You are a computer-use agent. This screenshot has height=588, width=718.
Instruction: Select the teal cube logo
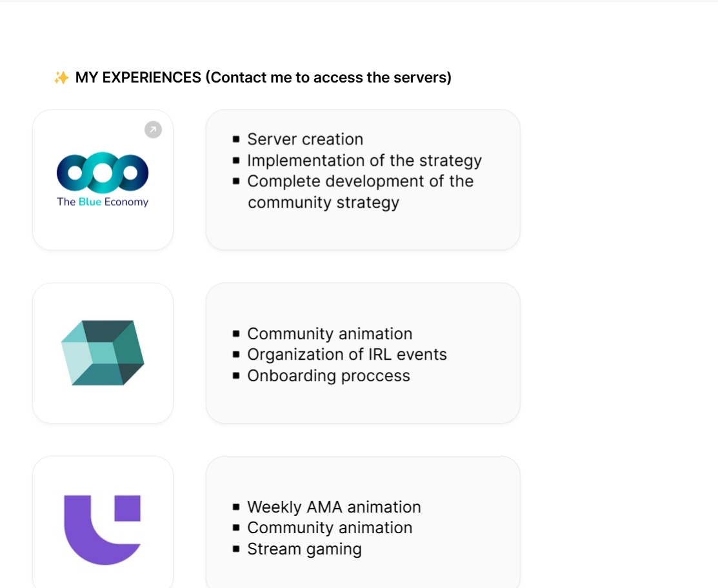103,353
